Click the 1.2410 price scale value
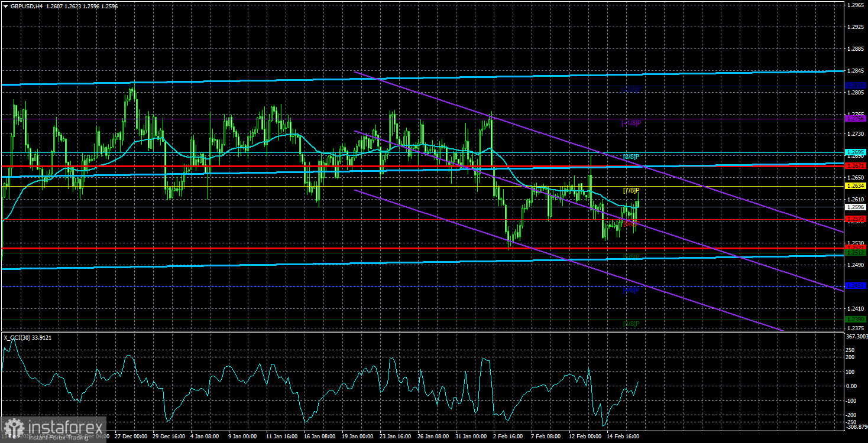This screenshot has height=443, width=868. point(854,309)
